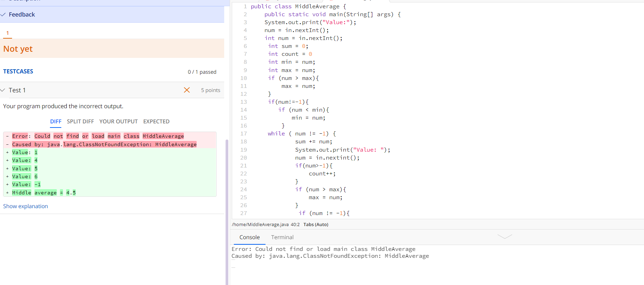Select attempt number 1 tab
644x285 pixels.
[8, 33]
